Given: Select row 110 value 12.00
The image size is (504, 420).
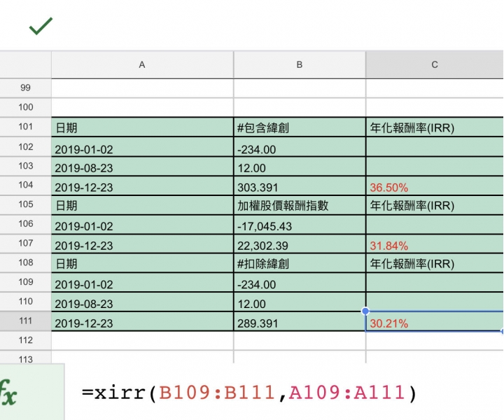Looking at the screenshot, I should coord(300,302).
